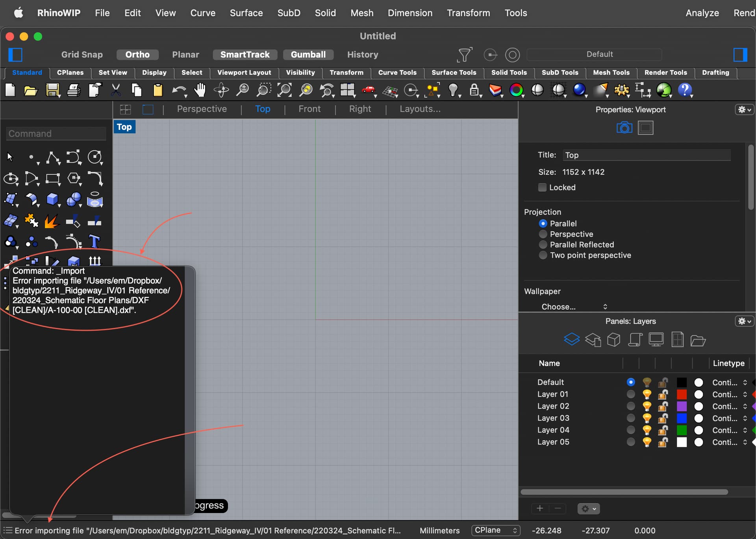
Task: Click Millimeters units in status bar
Action: (x=439, y=531)
